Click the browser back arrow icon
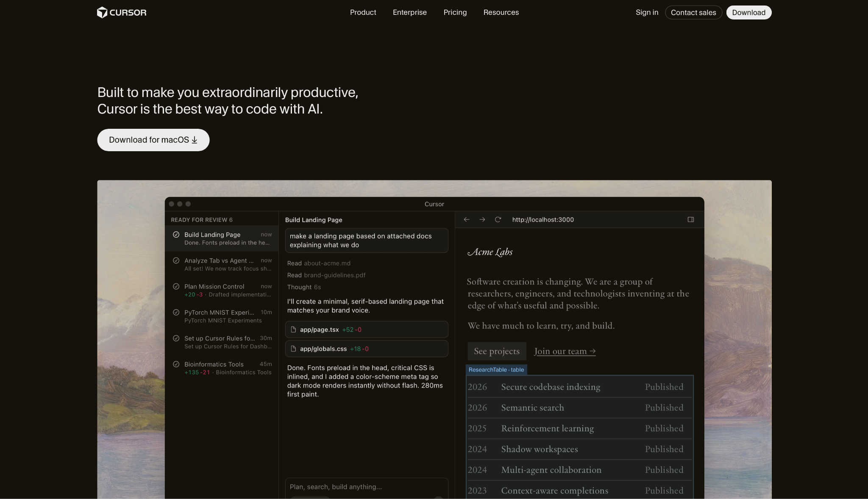Screen dimensions: 868x499 467,219
